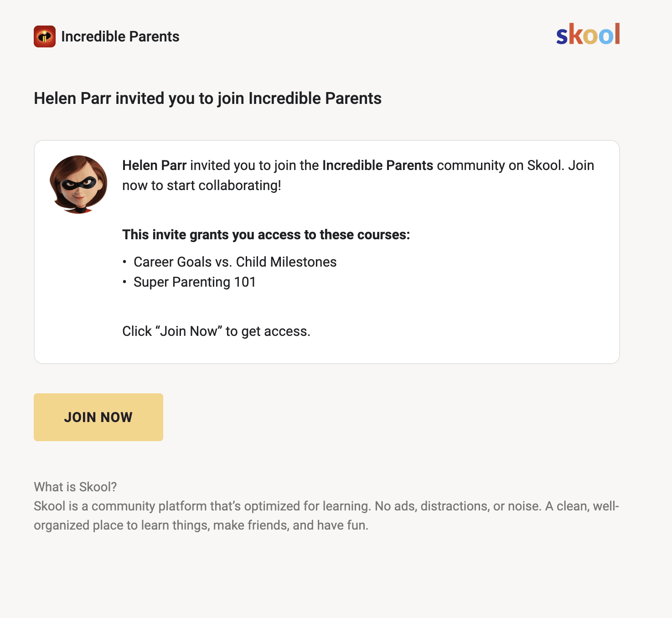Click the 'Click Join Now to get access' line
Viewport: 672px width, 618px height.
pyautogui.click(x=216, y=331)
